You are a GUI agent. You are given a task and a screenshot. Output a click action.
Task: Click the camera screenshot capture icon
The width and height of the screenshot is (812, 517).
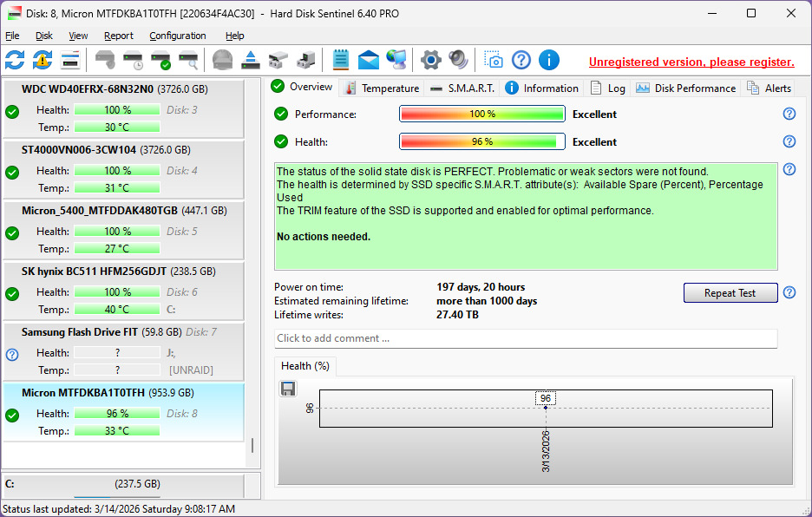(x=493, y=60)
